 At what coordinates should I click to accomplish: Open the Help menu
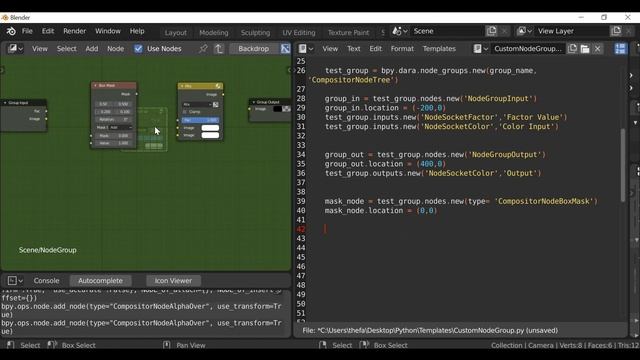click(x=137, y=31)
